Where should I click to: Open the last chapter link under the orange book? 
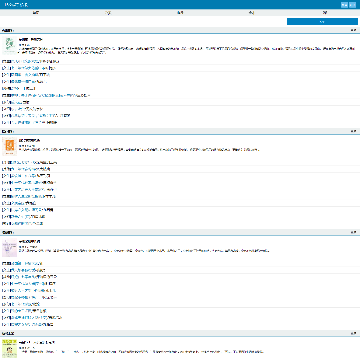pyautogui.click(x=23, y=223)
